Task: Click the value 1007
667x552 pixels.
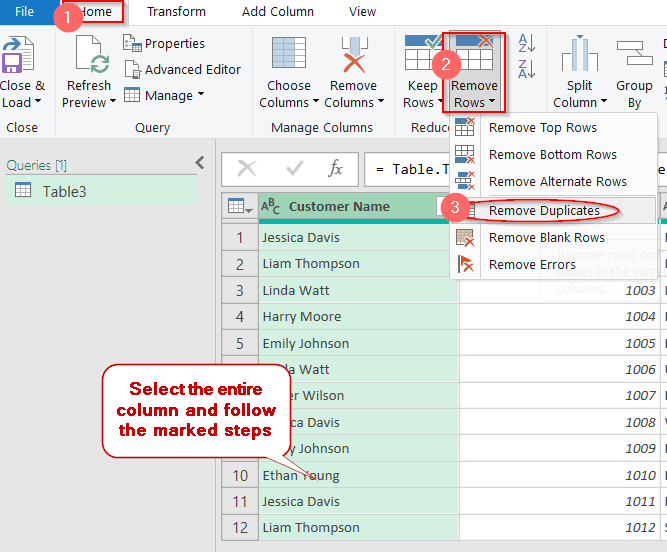Action: pos(640,396)
